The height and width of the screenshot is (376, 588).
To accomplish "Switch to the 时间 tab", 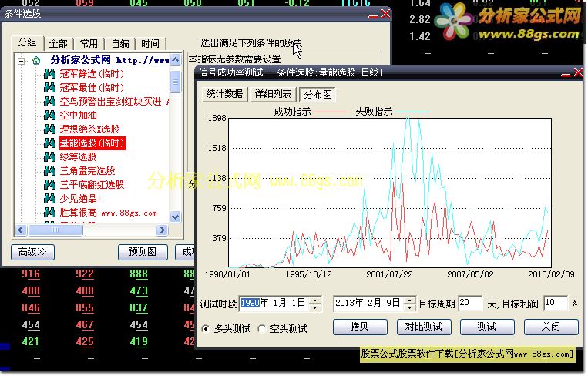I will [x=150, y=43].
